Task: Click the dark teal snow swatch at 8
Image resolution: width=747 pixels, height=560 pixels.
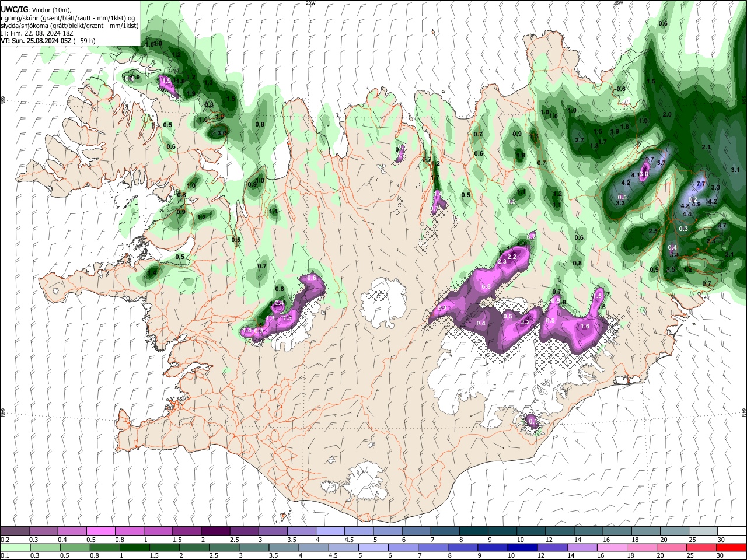Action: point(473,531)
